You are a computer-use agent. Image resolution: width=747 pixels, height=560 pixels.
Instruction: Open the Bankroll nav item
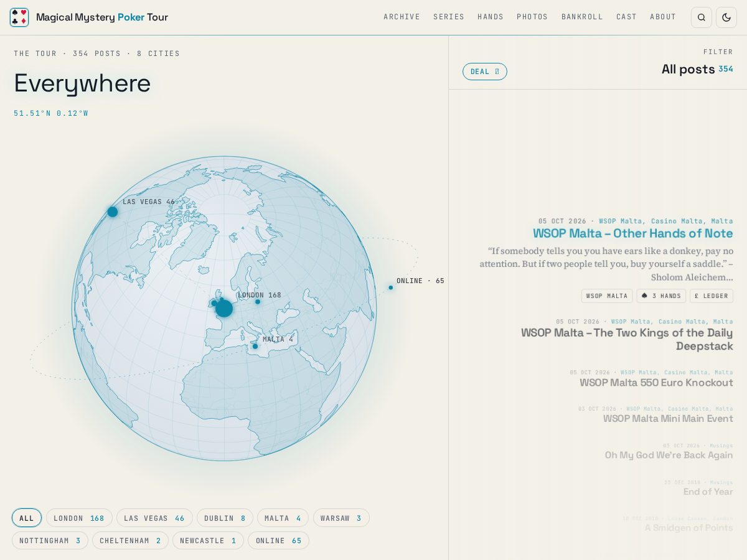point(582,17)
